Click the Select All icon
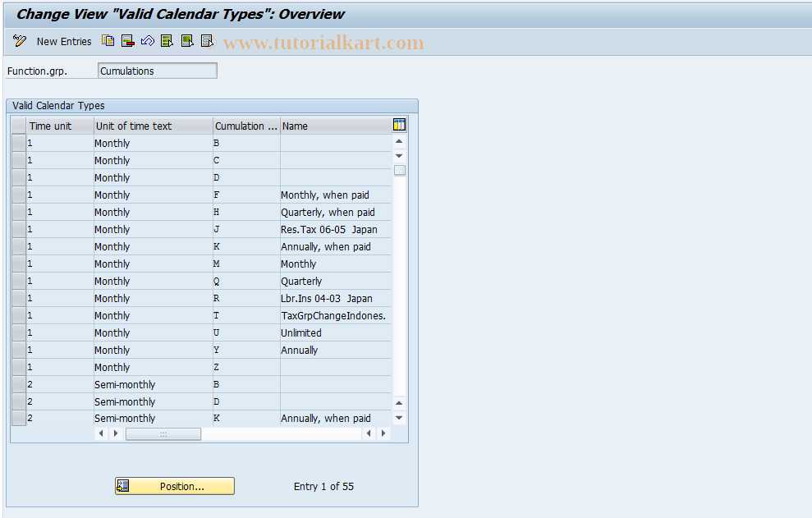This screenshot has width=812, height=518. 167,41
